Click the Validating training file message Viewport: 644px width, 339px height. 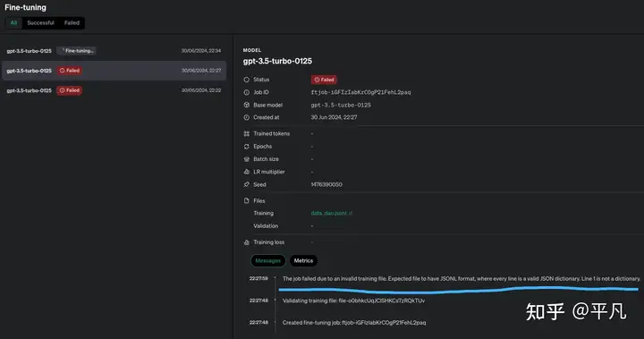tap(353, 301)
